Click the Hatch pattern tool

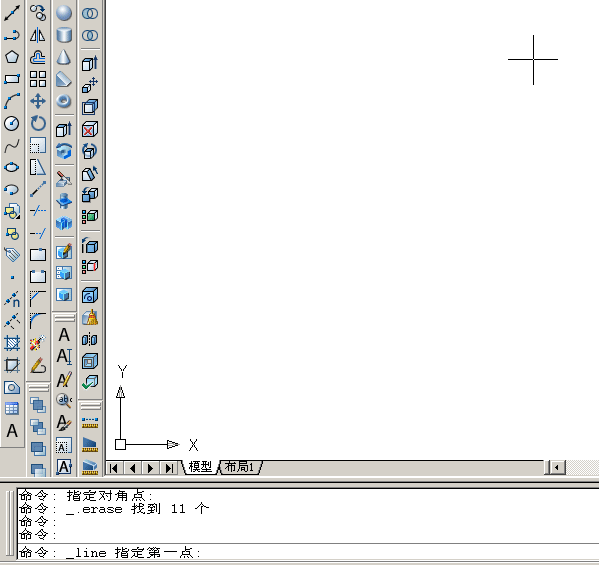pos(12,343)
